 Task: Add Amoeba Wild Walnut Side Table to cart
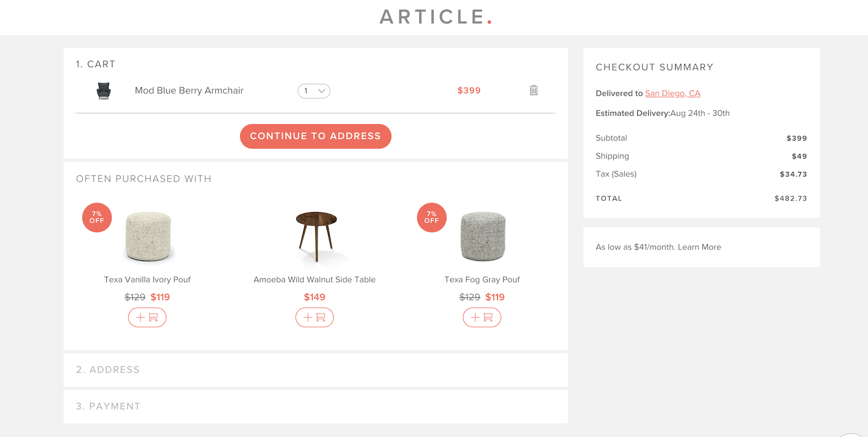click(315, 318)
